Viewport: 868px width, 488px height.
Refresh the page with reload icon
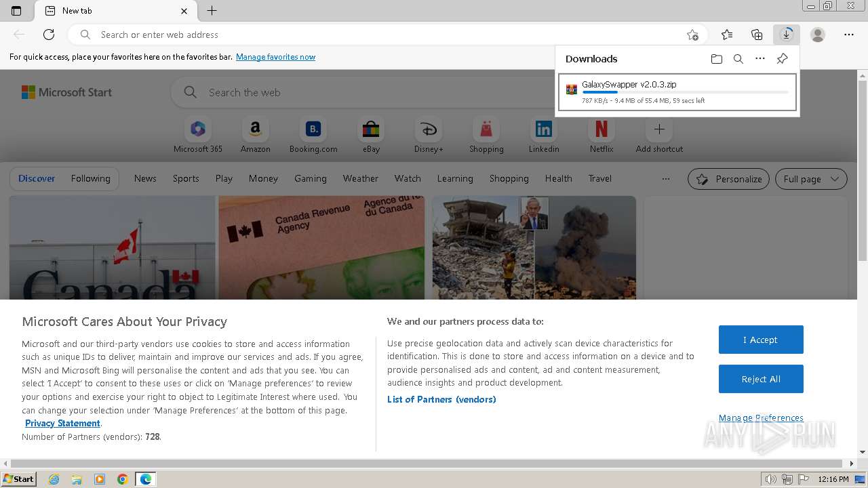coord(49,35)
